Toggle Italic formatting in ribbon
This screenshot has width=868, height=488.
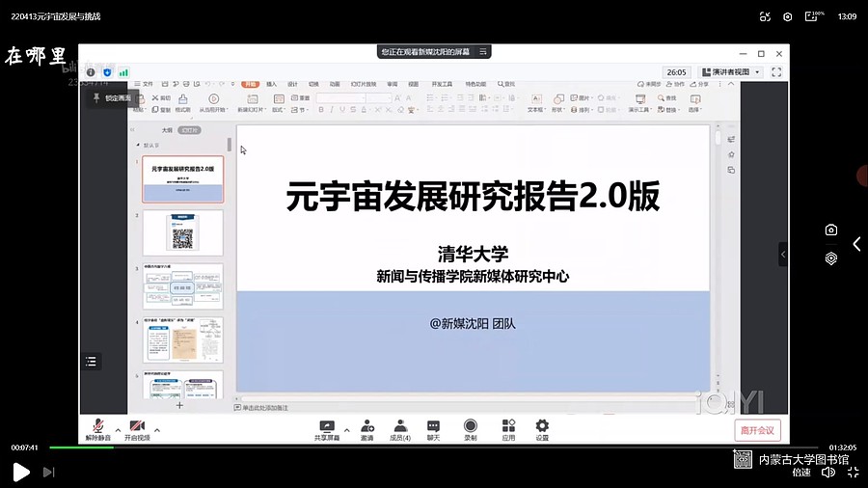coord(332,110)
